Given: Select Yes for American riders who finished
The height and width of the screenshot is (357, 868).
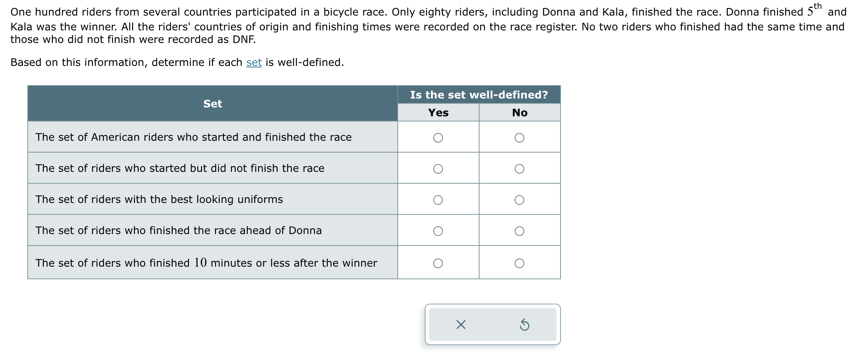Looking at the screenshot, I should 438,138.
